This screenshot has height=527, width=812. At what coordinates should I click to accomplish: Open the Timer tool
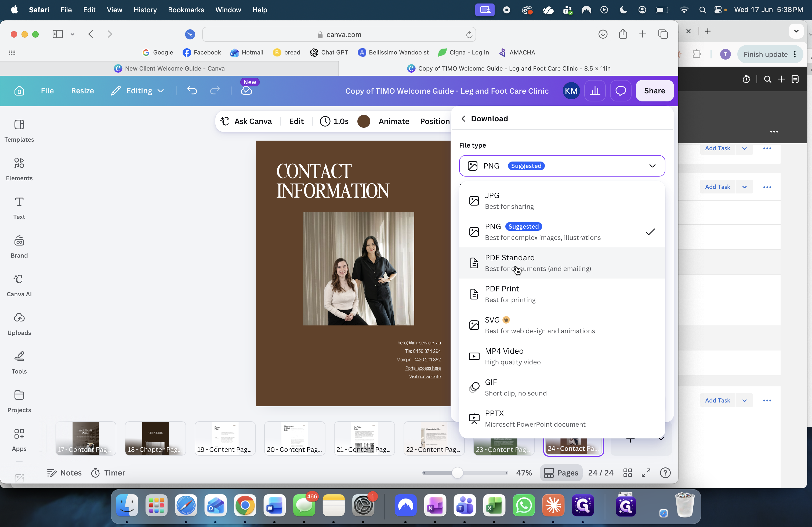click(x=108, y=473)
